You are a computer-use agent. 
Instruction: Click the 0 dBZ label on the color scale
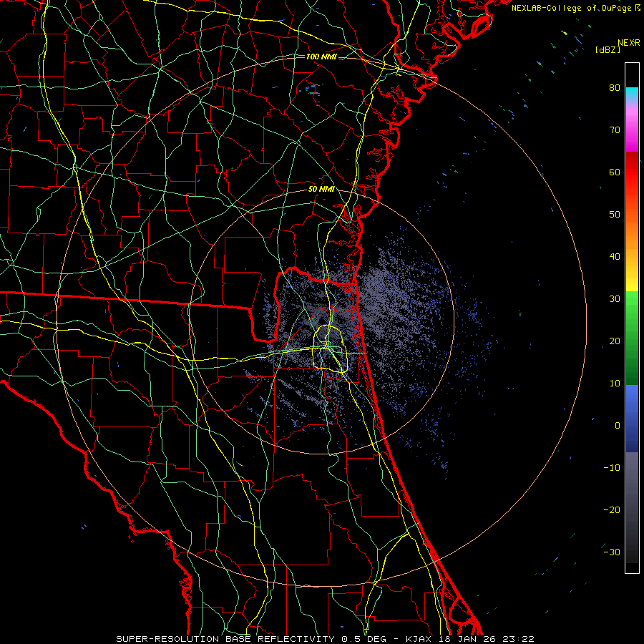tap(618, 426)
